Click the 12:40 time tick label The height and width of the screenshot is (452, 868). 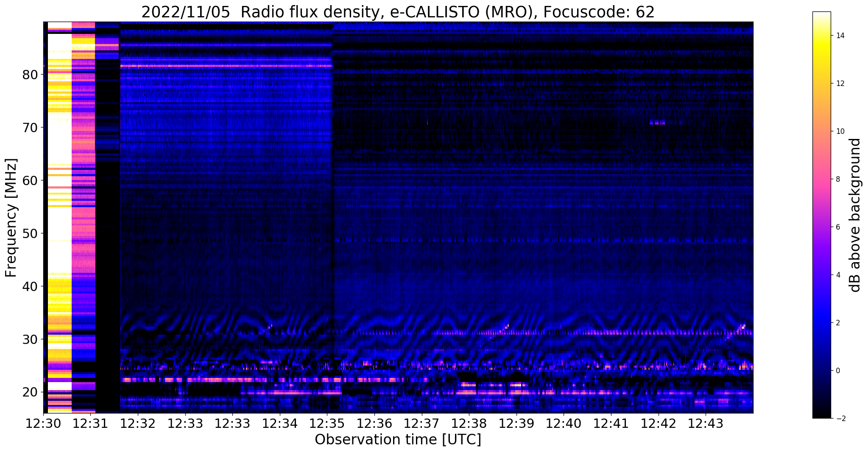tap(564, 424)
